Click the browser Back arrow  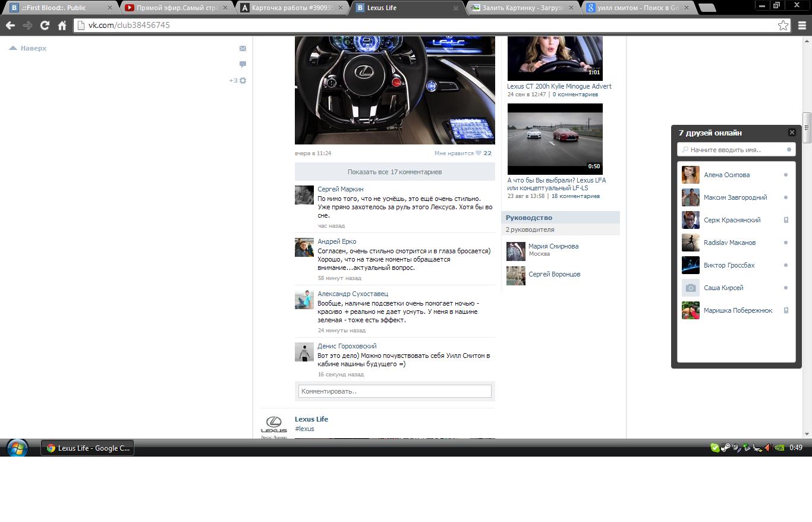click(x=10, y=26)
